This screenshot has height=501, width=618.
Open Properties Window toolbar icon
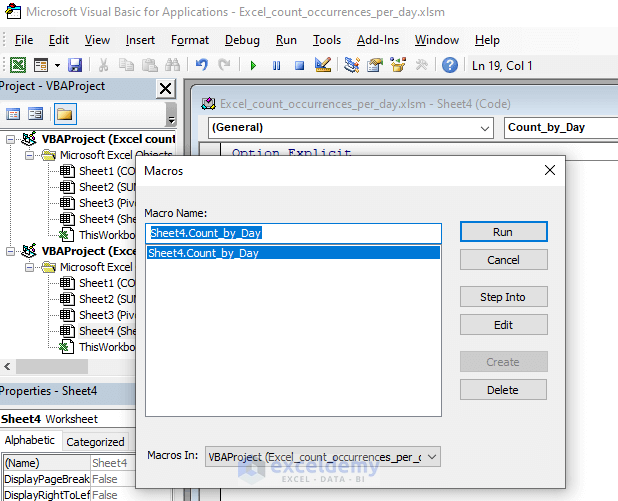coord(375,65)
